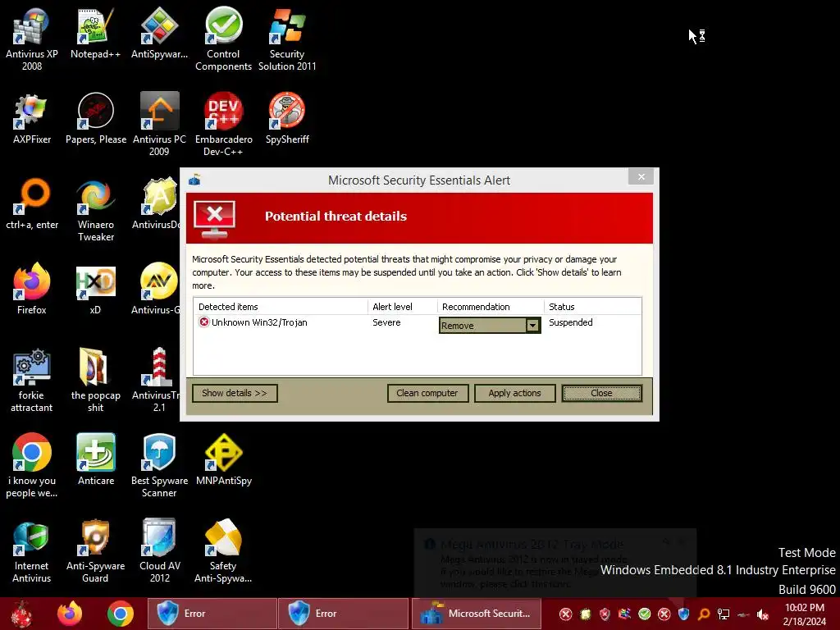Viewport: 840px width, 630px height.
Task: Click the Close button in the alert dialog
Action: pyautogui.click(x=601, y=393)
